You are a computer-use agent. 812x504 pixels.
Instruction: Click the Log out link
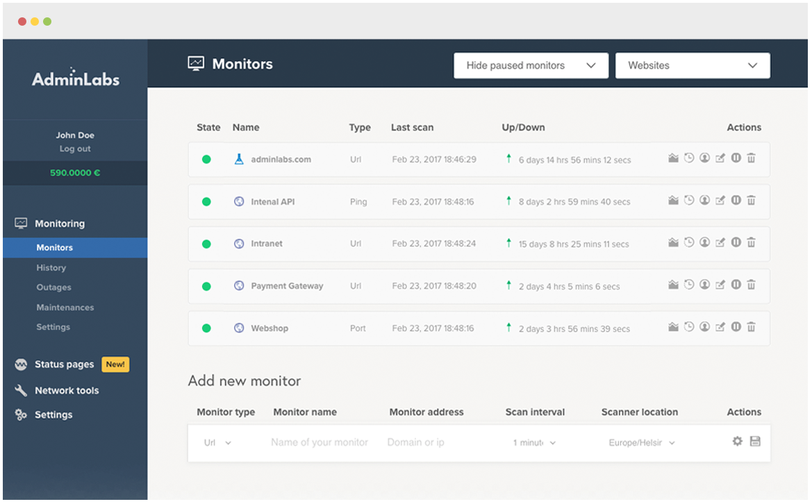[x=75, y=149]
